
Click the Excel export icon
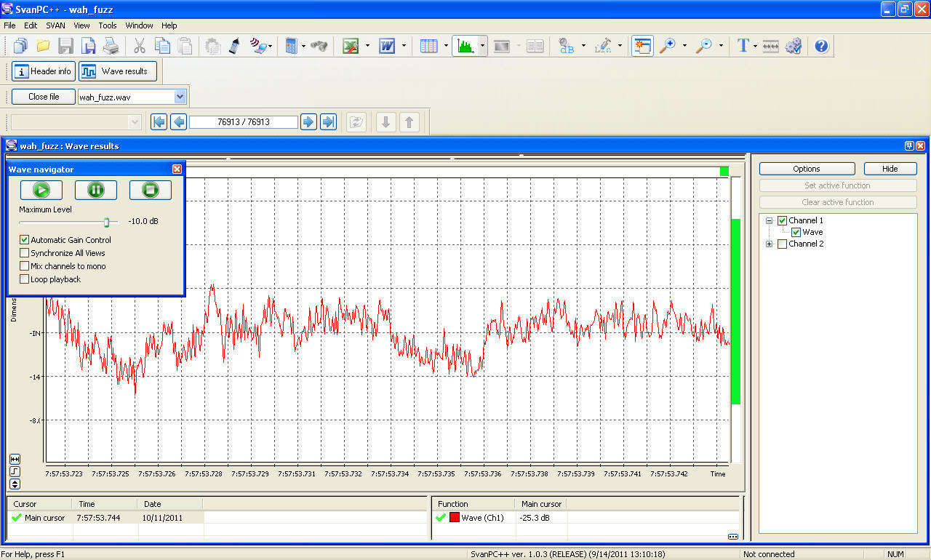(351, 46)
